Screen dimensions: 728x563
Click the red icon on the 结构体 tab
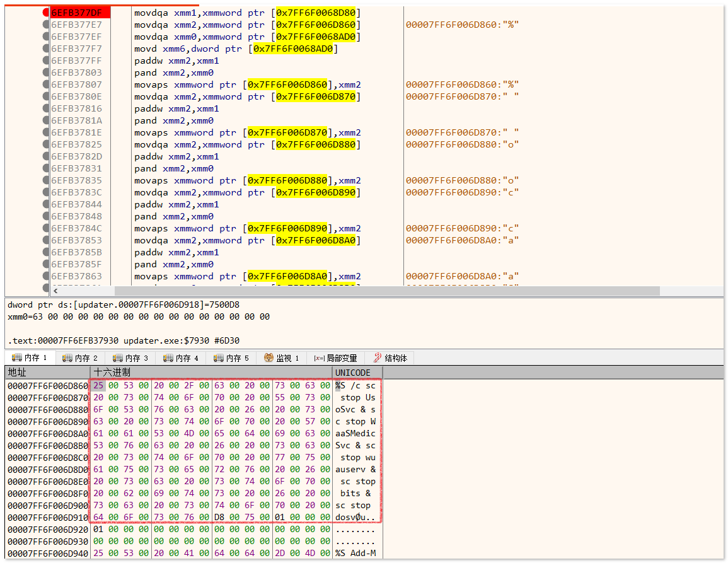[x=377, y=358]
